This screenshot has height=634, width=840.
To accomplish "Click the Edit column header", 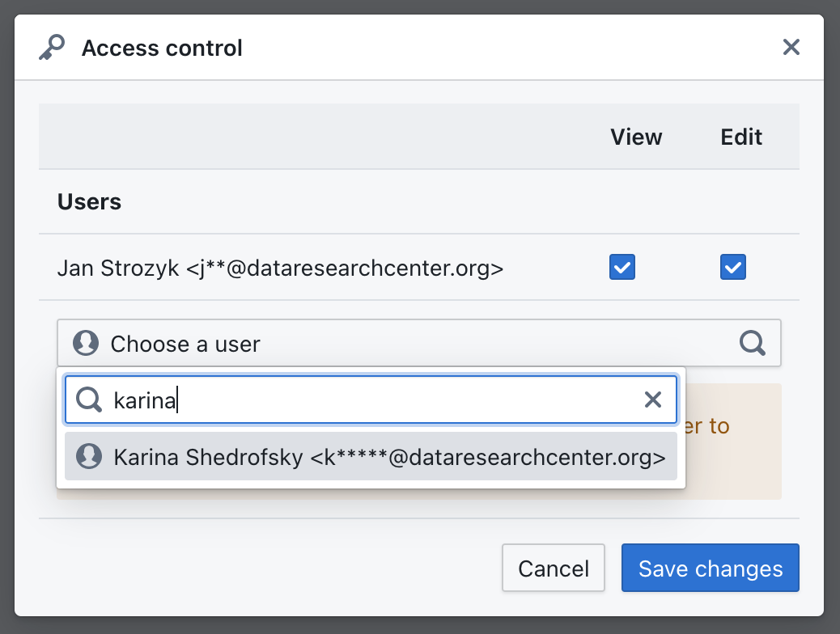I will pyautogui.click(x=741, y=137).
